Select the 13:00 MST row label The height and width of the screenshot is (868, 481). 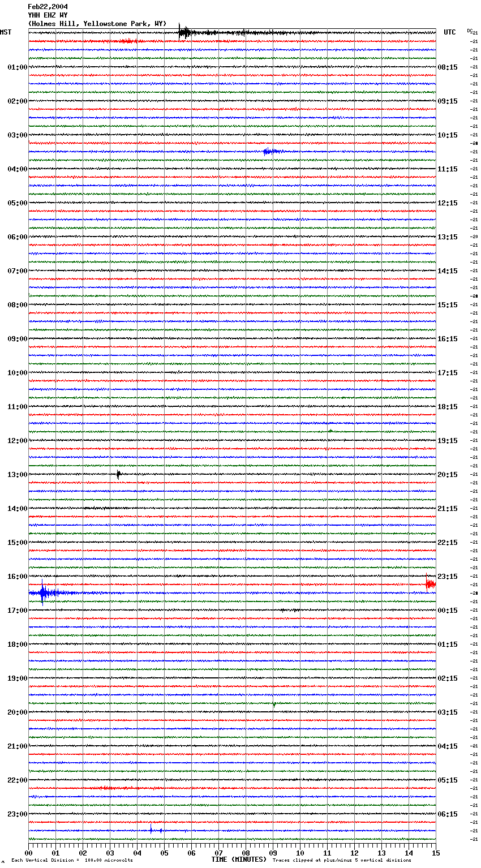point(18,475)
